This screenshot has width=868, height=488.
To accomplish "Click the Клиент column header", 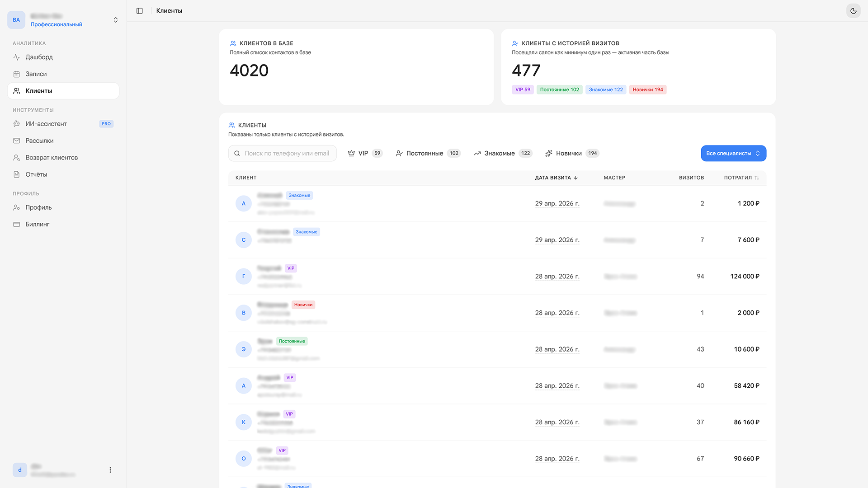I will click(246, 178).
